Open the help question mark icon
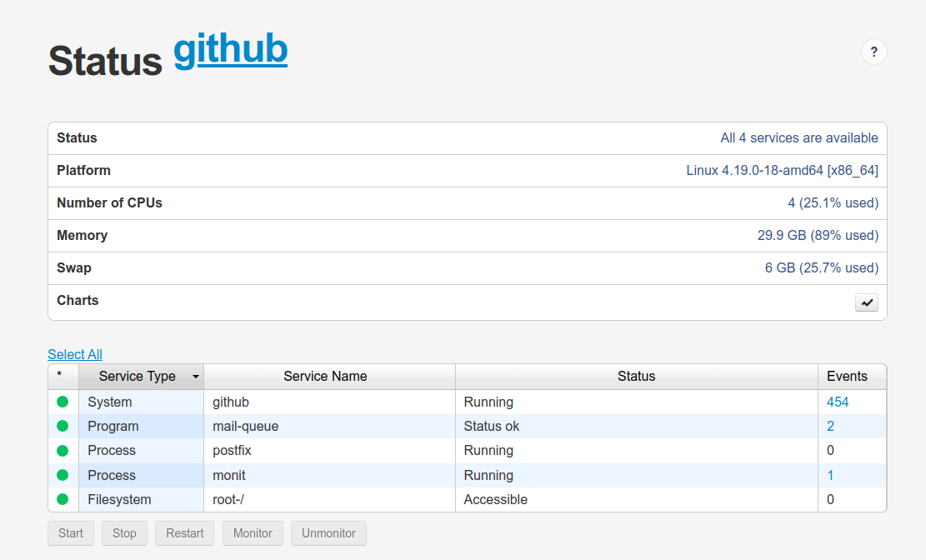 click(x=874, y=52)
